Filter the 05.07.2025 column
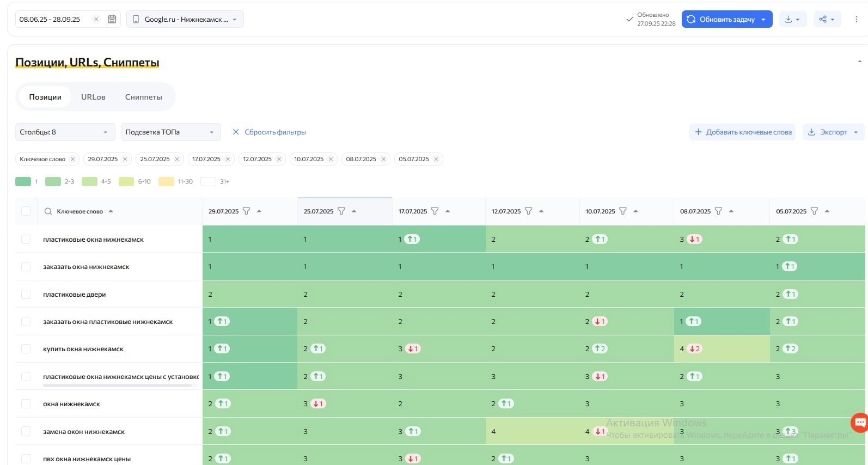The width and height of the screenshot is (868, 465). click(814, 211)
